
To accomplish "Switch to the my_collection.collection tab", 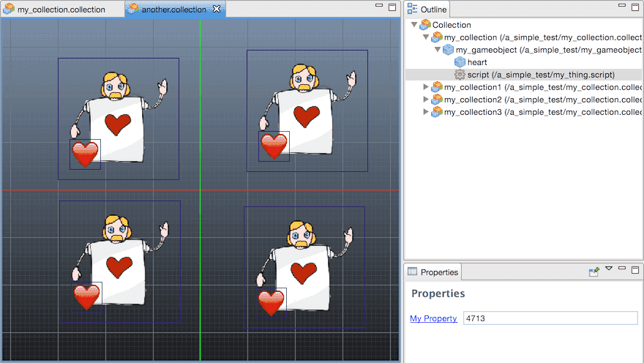I will click(x=61, y=10).
